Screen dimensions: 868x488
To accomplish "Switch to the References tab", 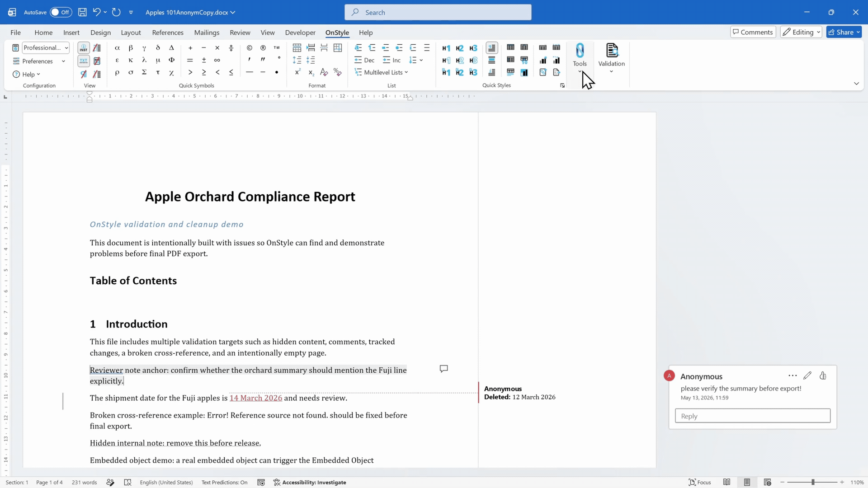I will pos(168,33).
